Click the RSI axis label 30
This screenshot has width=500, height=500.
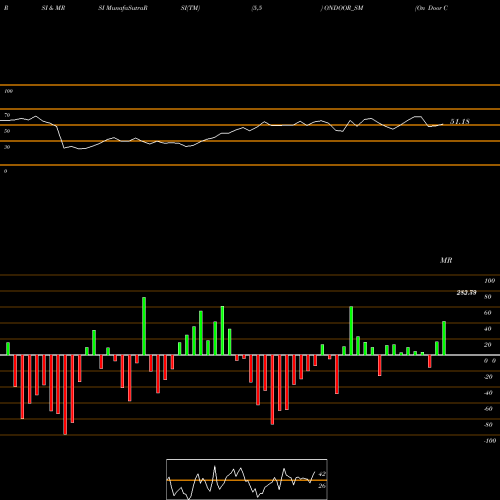pyautogui.click(x=7, y=147)
